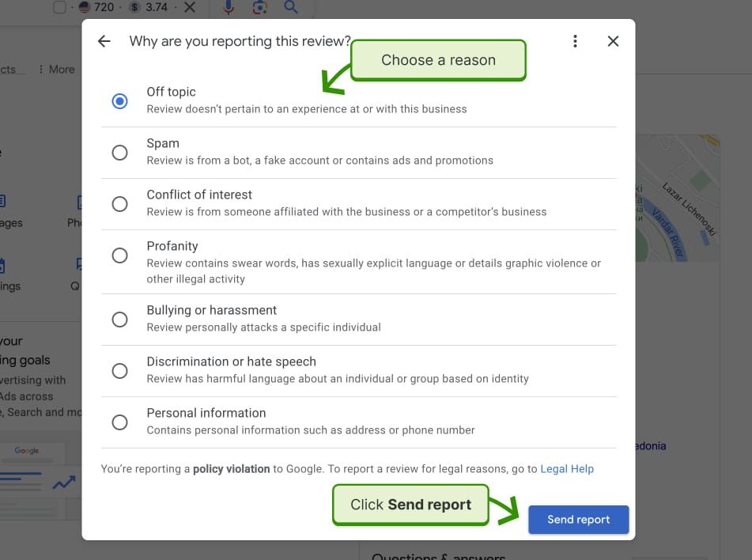Select Profanity as the report reason
This screenshot has width=752, height=560.
point(119,255)
